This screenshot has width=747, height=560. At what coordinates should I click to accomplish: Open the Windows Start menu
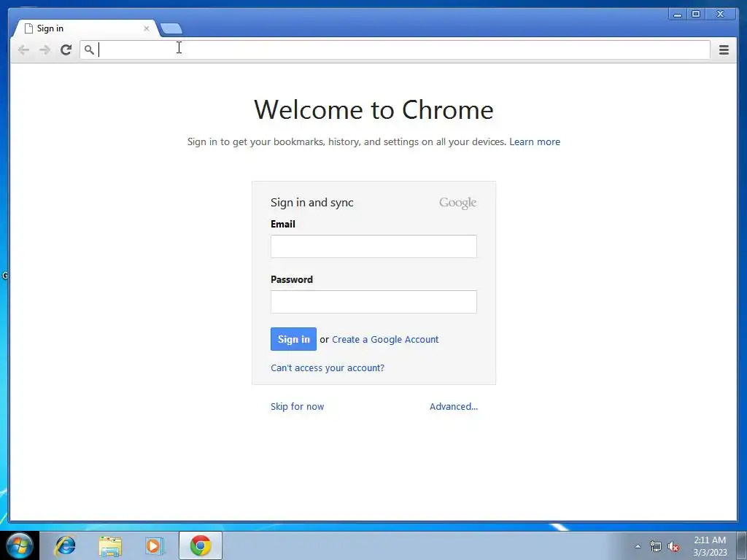[x=20, y=545]
